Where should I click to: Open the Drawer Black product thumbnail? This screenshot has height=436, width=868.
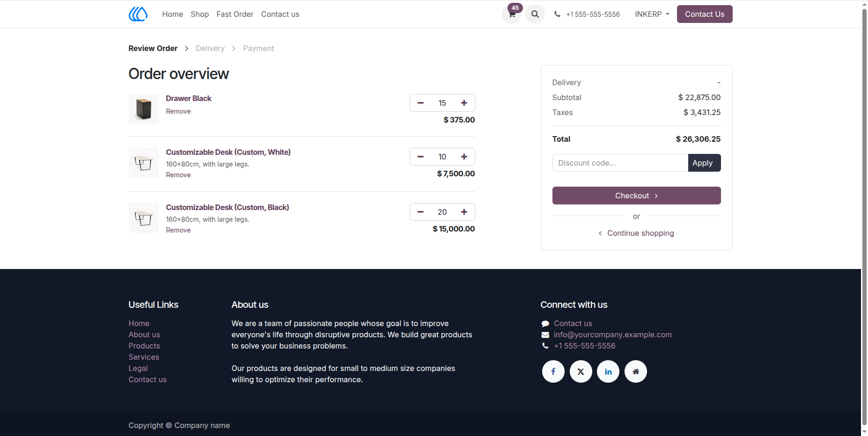pyautogui.click(x=144, y=109)
